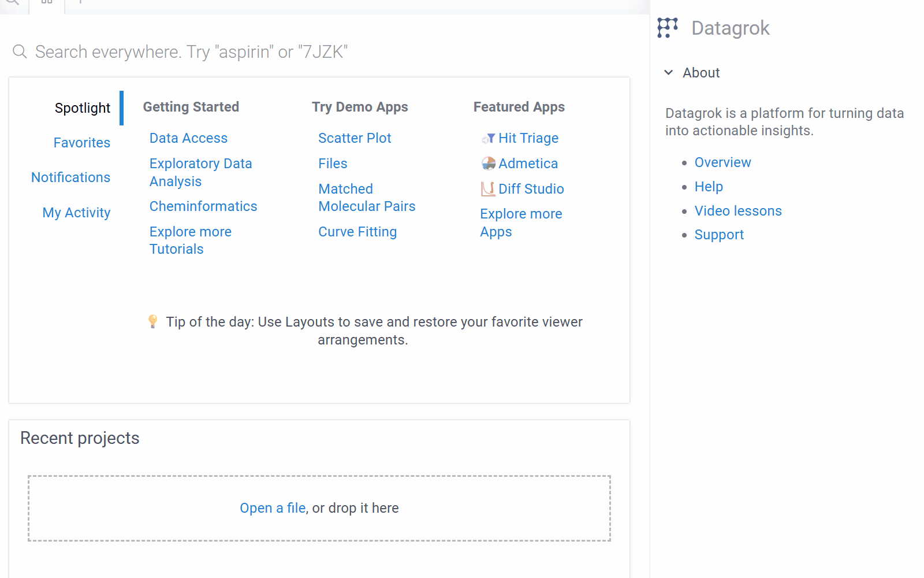Click the Diff Studio app icon
The image size is (924, 578).
(489, 189)
